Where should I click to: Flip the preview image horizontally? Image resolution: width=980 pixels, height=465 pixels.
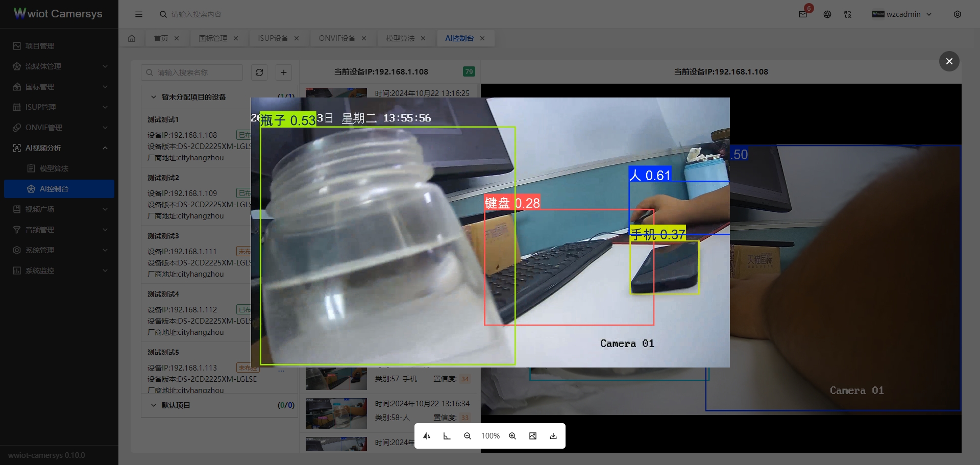click(x=427, y=436)
